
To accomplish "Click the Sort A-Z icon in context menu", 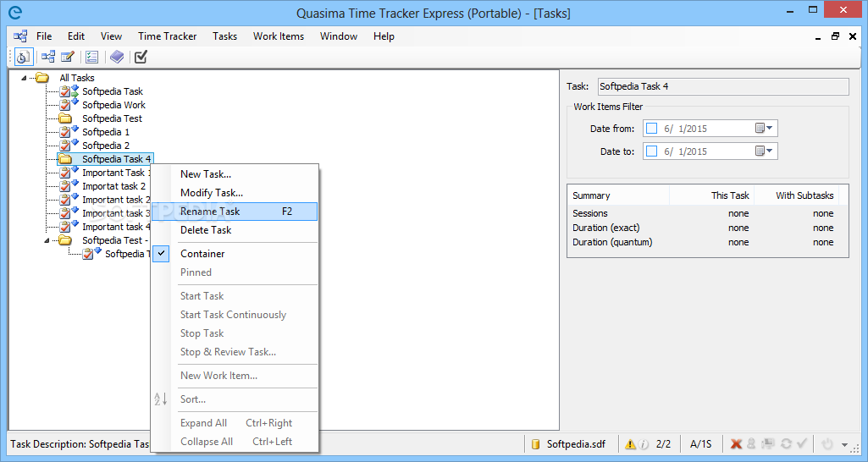I will [x=161, y=399].
